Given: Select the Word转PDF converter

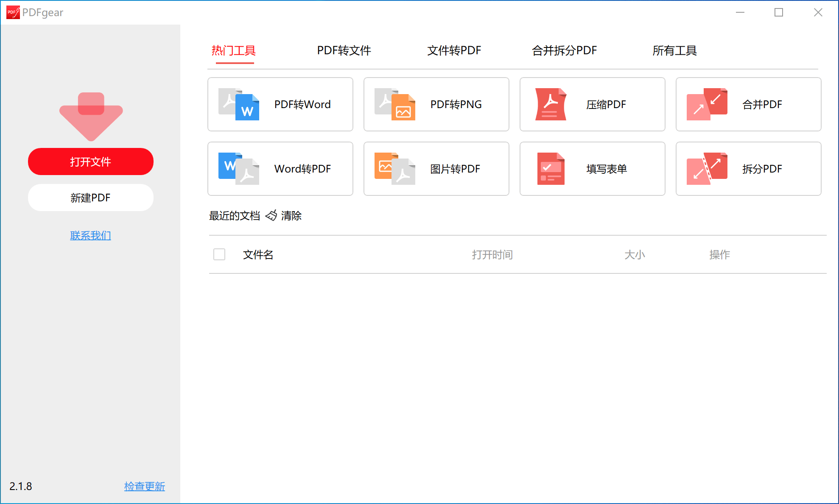Looking at the screenshot, I should 280,169.
